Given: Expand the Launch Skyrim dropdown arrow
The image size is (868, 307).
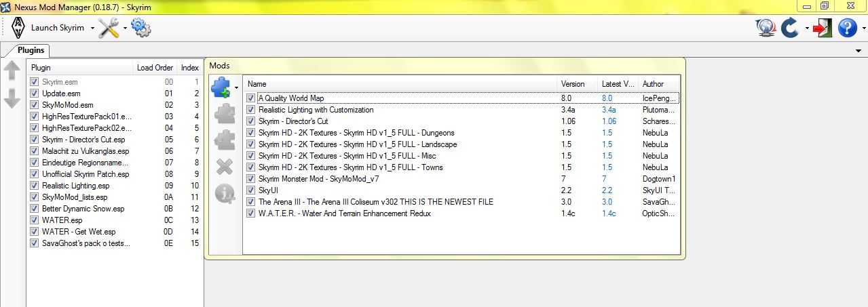Looking at the screenshot, I should click(x=92, y=28).
